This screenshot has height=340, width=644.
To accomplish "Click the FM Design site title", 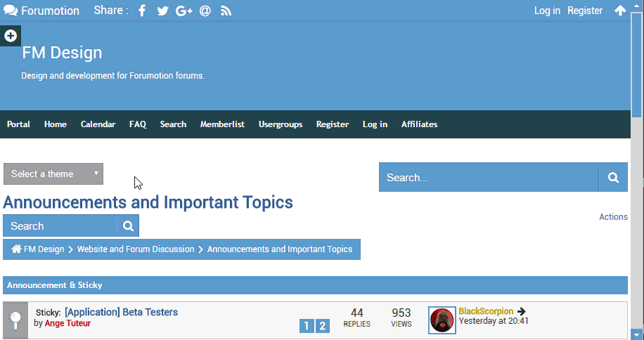I will pos(62,53).
